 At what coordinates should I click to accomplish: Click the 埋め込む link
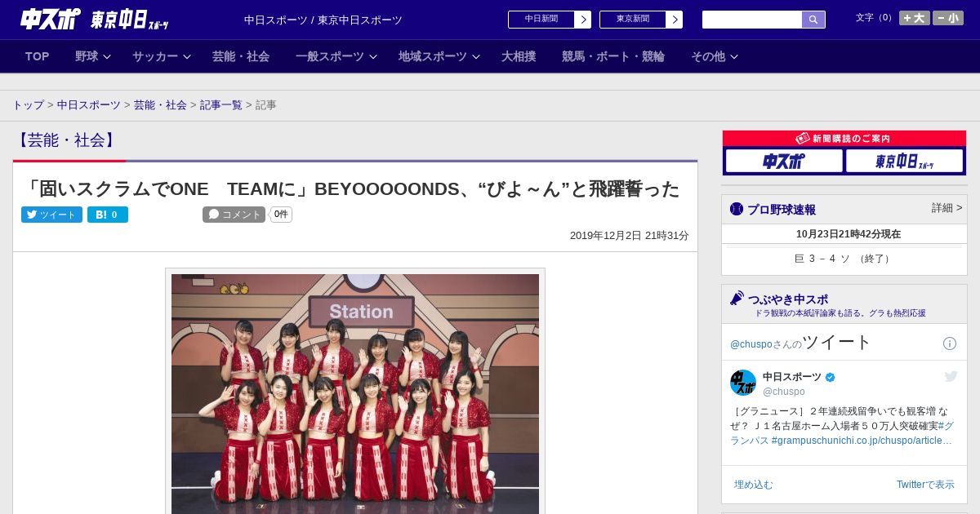coord(753,485)
